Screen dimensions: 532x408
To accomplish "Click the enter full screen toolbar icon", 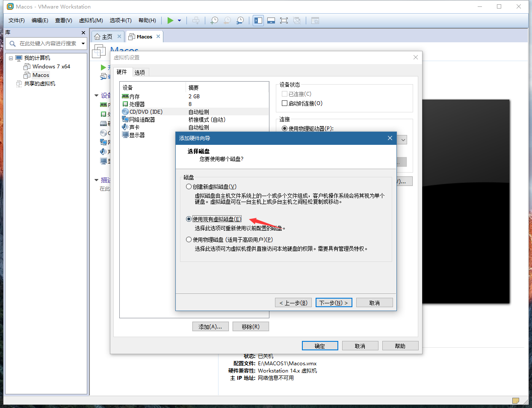I will tap(284, 20).
